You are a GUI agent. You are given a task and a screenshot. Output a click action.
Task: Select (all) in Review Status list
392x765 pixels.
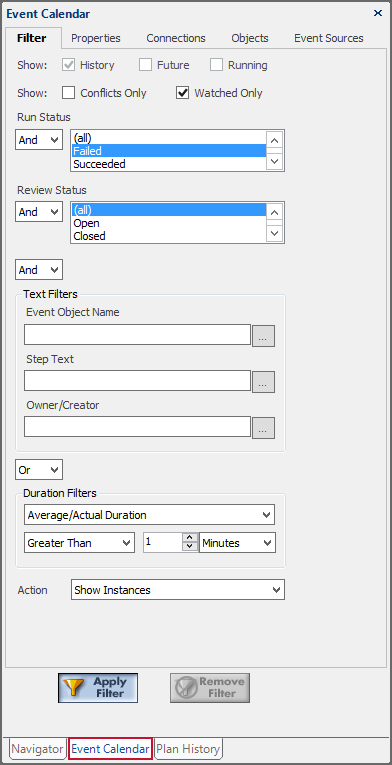pos(169,210)
